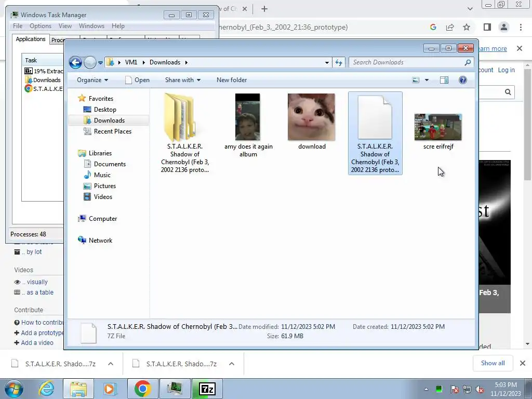Switch to Task Manager Applications tab
Screen dimensions: 532x399
point(31,39)
